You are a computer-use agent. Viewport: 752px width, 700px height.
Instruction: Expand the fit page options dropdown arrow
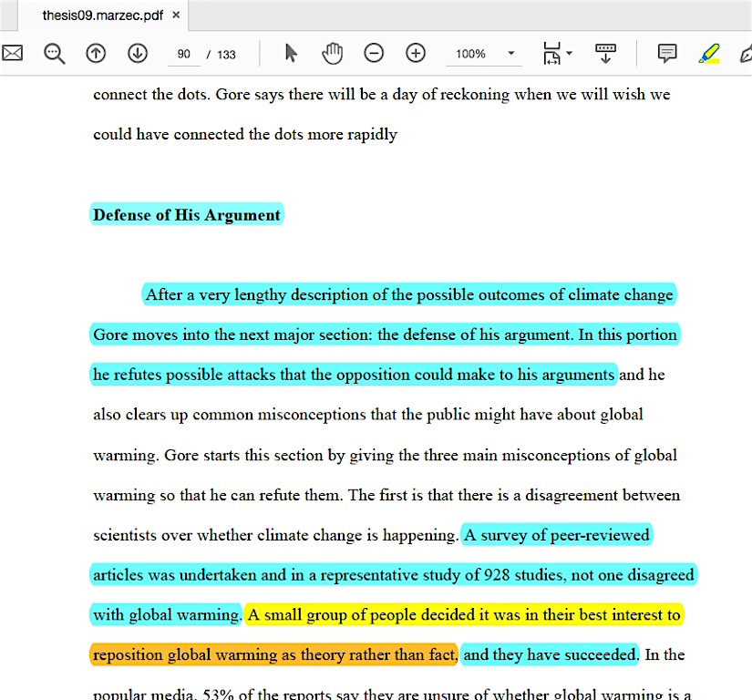pos(570,53)
